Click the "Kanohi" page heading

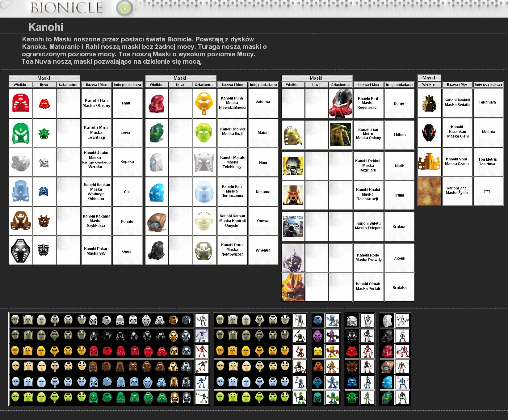click(x=46, y=27)
